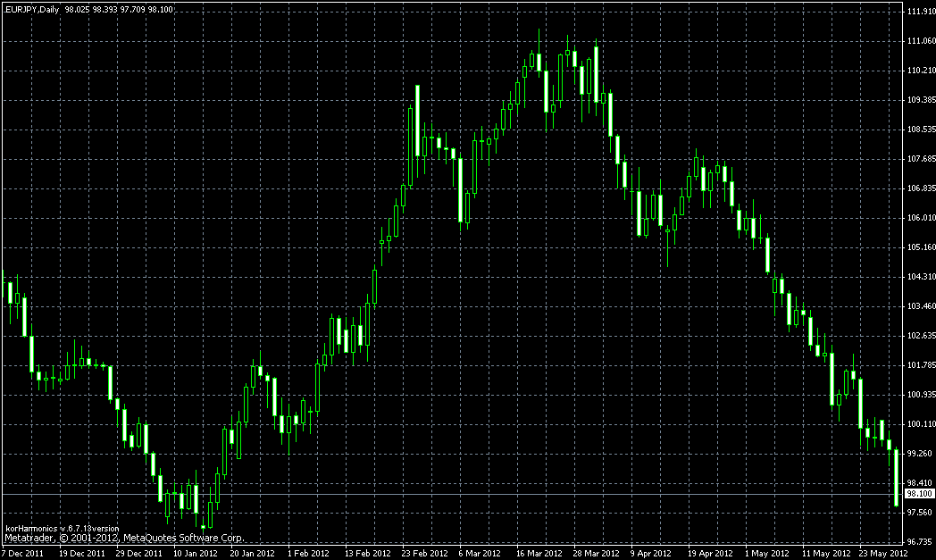Viewport: 936px width, 560px height.
Task: Click the 7 Dec 2011 date label
Action: click(x=22, y=554)
